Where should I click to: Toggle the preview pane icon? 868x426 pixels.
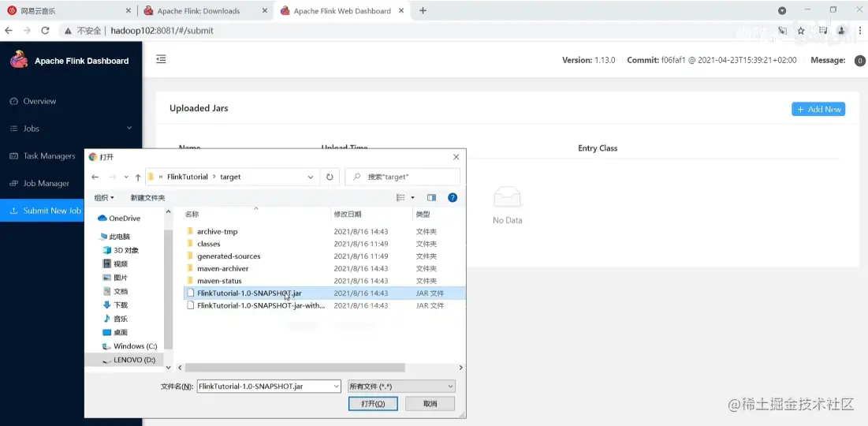pos(432,198)
